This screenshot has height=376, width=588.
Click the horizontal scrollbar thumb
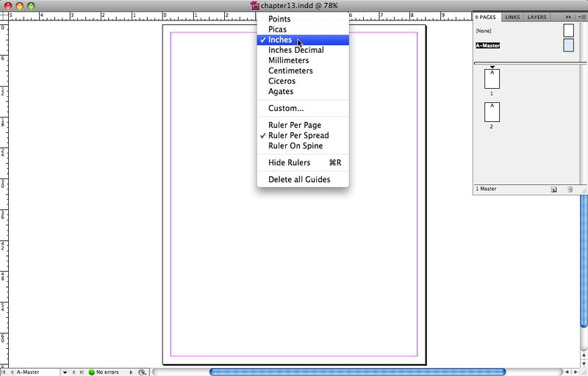click(331, 372)
